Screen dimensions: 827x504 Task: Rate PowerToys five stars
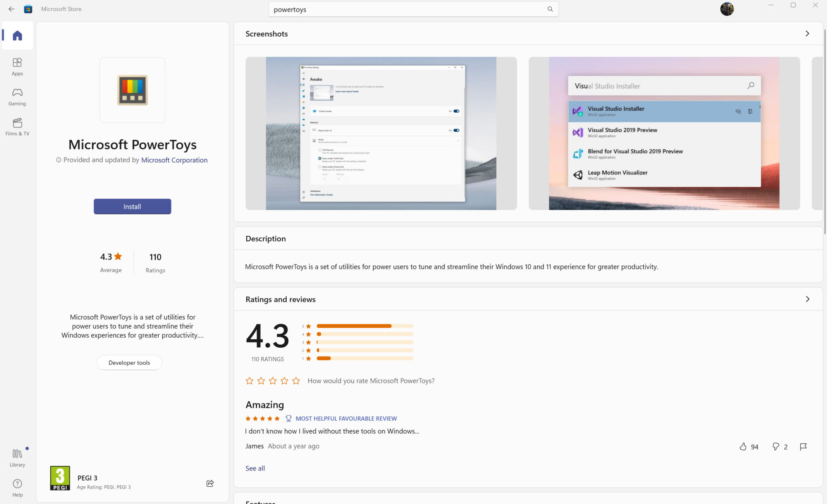[x=296, y=380]
